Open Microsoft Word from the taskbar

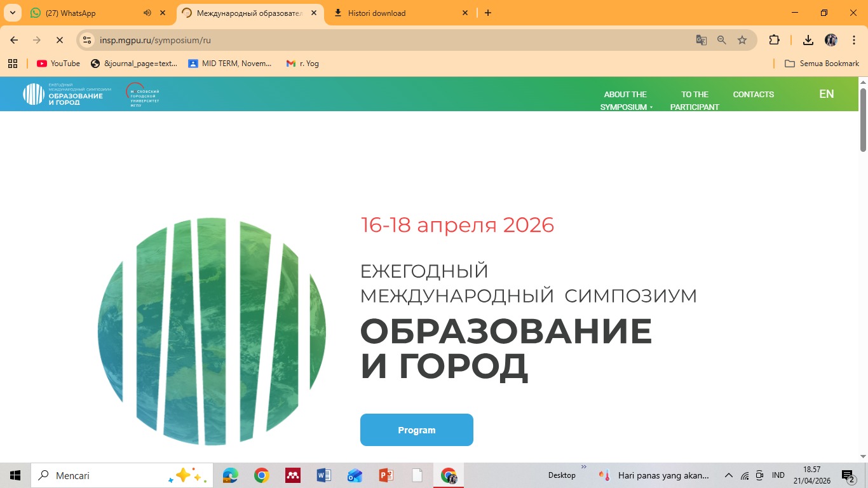323,475
